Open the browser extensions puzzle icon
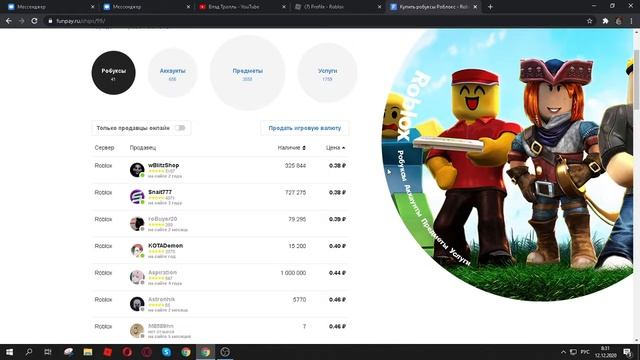Screen dimensions: 640x360 point(605,21)
